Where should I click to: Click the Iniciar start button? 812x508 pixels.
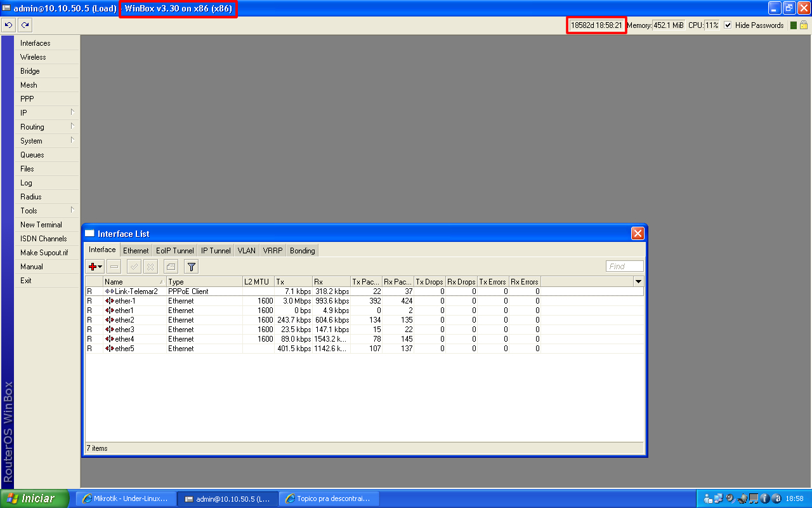tap(34, 498)
